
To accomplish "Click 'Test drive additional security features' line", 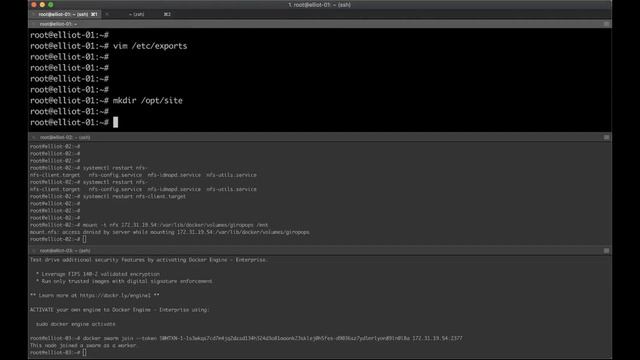I will (148, 260).
